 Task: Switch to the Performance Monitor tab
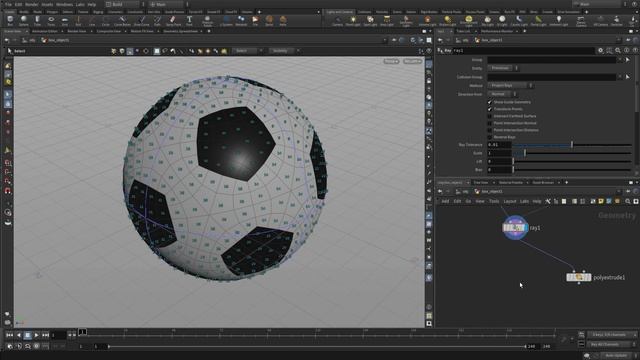pyautogui.click(x=497, y=31)
